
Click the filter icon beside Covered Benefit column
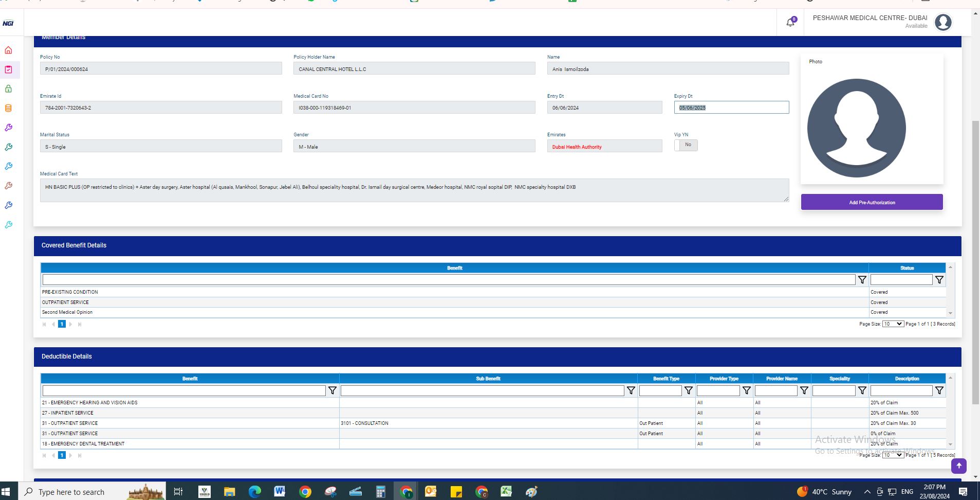[x=862, y=280]
